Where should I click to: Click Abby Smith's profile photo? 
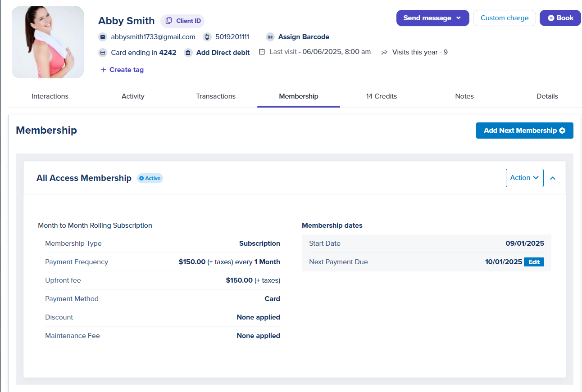48,42
